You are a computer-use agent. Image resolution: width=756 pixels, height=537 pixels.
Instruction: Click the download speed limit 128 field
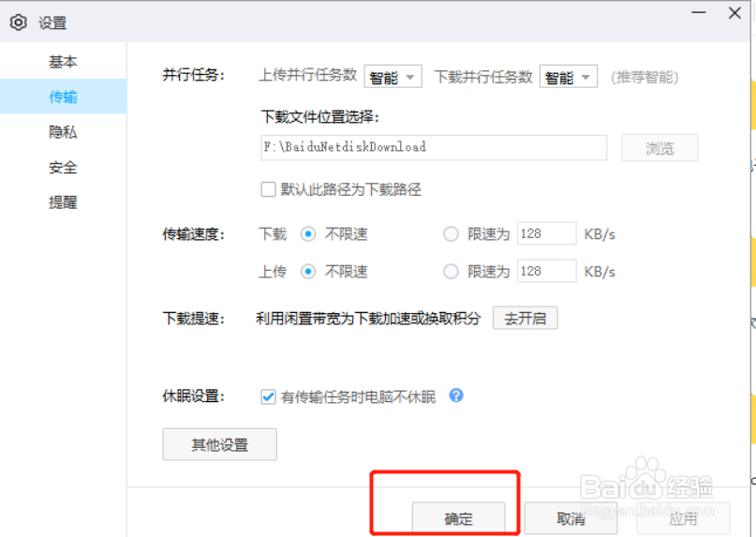click(547, 233)
